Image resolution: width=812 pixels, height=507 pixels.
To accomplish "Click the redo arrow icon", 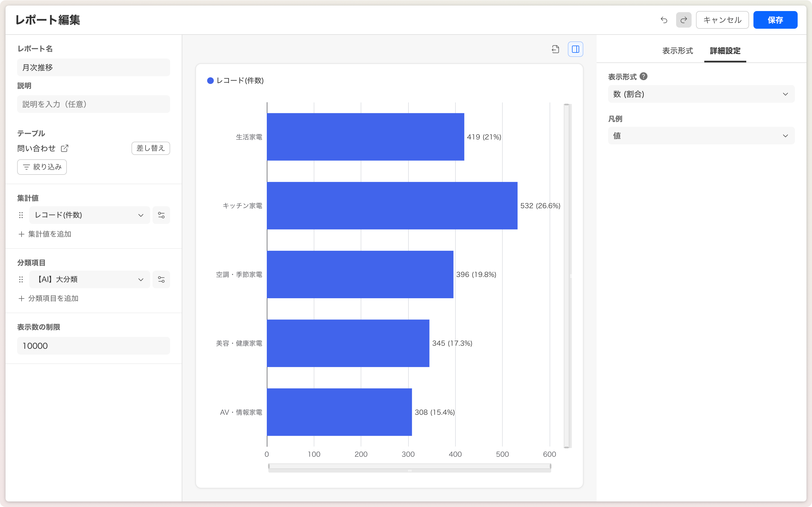I will 684,20.
